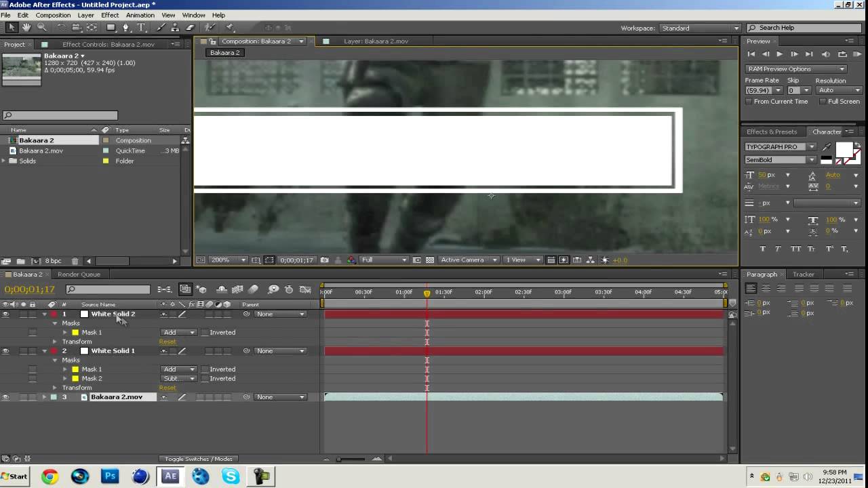Switch to the Tracker tab
868x488 pixels.
[x=804, y=274]
